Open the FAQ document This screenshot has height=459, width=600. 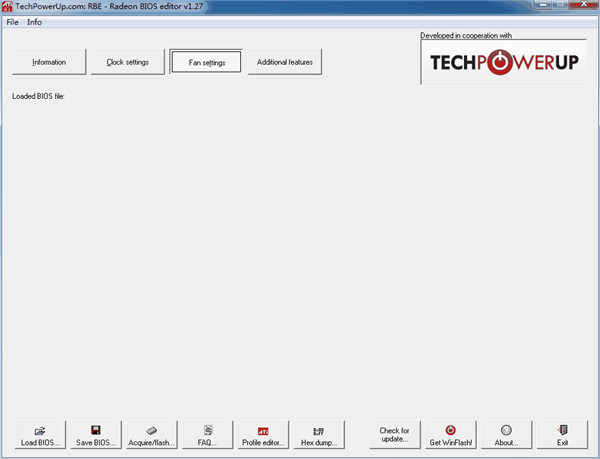[207, 435]
